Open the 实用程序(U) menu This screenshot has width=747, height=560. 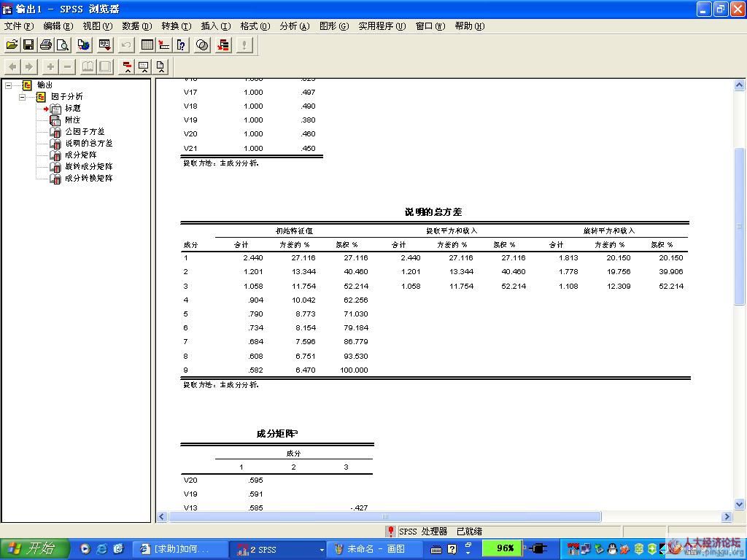[382, 26]
